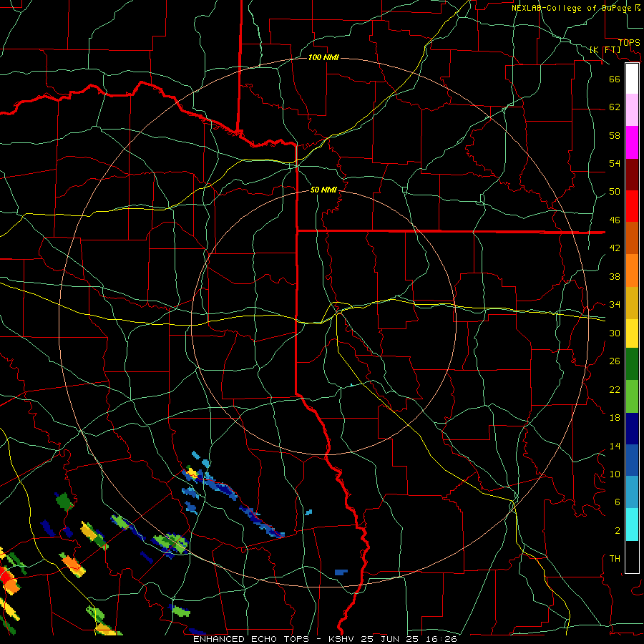Click the legend value 10
Screen dimensions: 644x644
(x=615, y=474)
